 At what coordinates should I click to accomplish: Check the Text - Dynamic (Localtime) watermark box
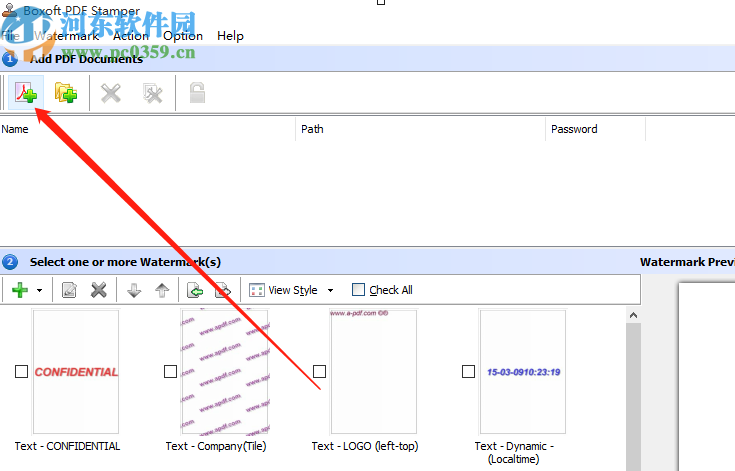469,372
